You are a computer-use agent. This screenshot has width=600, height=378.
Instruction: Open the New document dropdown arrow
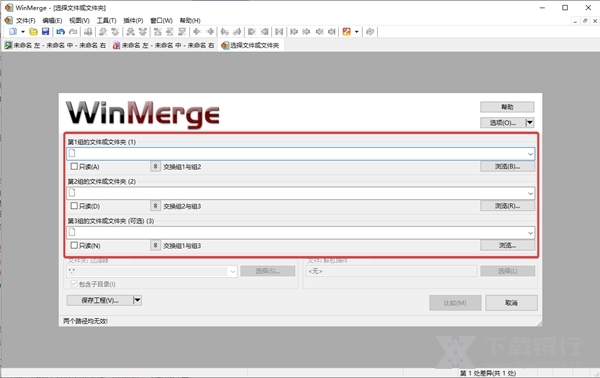coord(23,32)
